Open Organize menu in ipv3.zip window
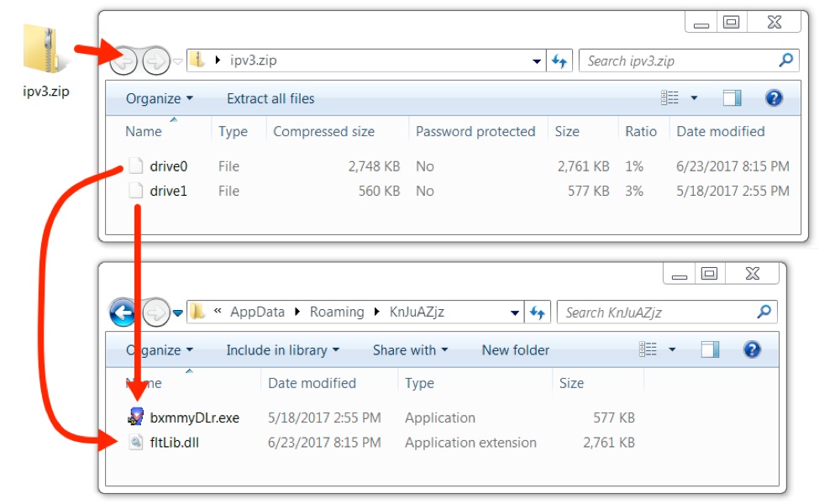Screen dimensions: 819x504 [x=160, y=99]
